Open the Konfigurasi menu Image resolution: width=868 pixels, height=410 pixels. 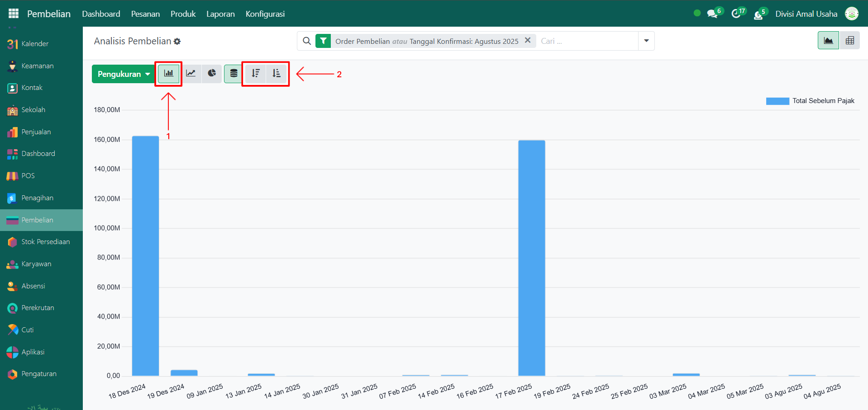(265, 14)
